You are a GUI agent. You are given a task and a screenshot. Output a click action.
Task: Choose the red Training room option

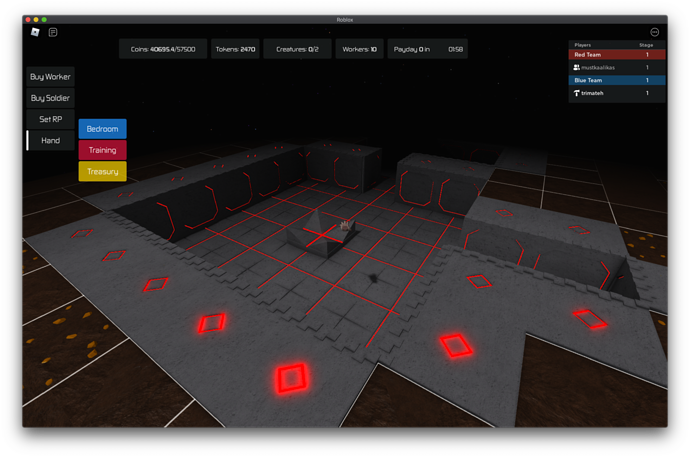tap(103, 150)
